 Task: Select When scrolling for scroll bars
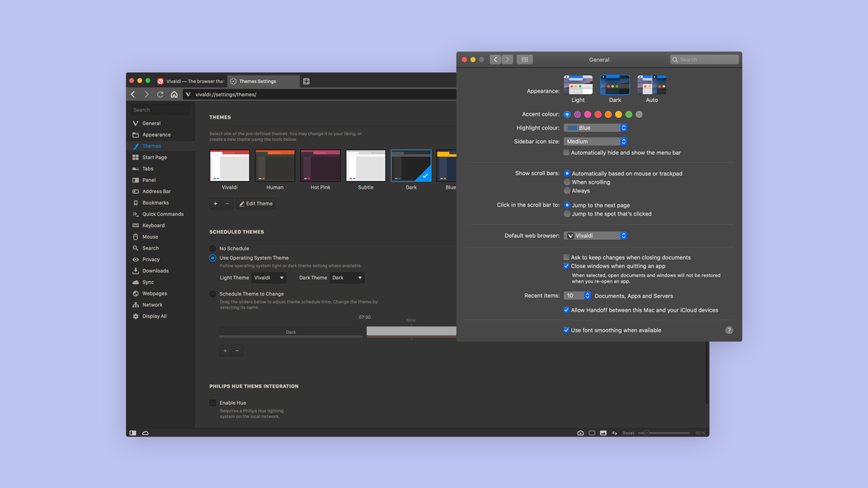pos(567,182)
